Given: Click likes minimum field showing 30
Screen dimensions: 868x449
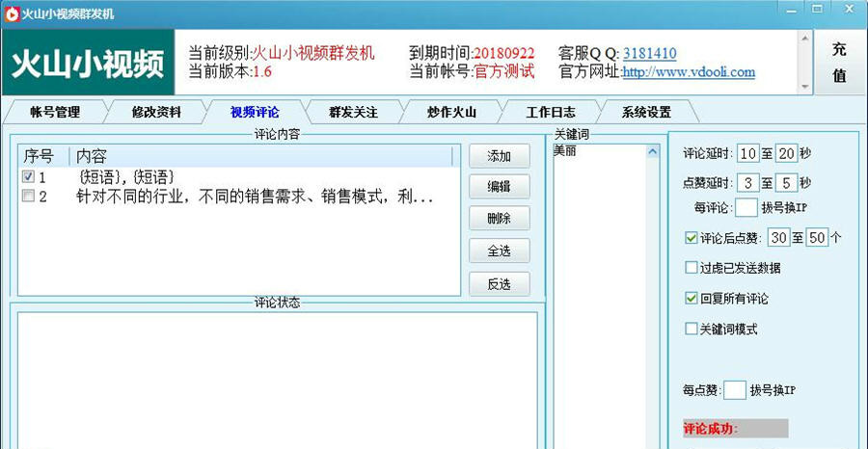Looking at the screenshot, I should click(779, 238).
